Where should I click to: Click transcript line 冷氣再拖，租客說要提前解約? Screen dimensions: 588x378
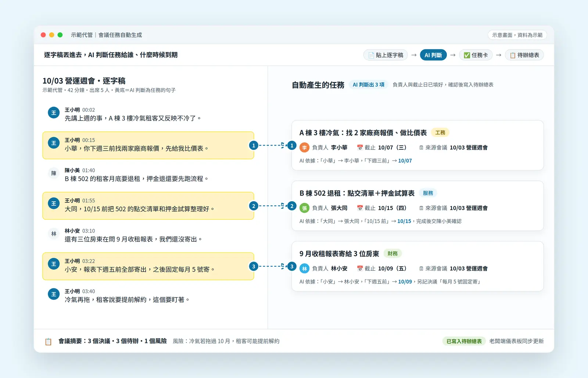click(128, 300)
